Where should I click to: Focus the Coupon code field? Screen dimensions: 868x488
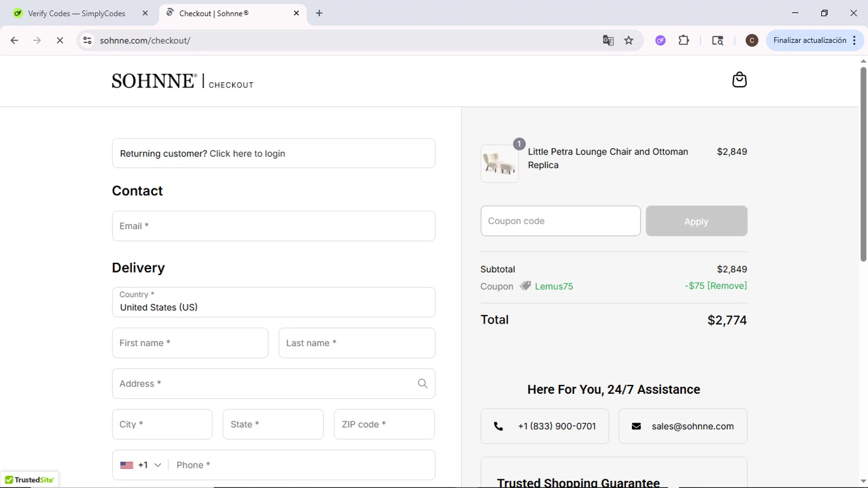560,221
